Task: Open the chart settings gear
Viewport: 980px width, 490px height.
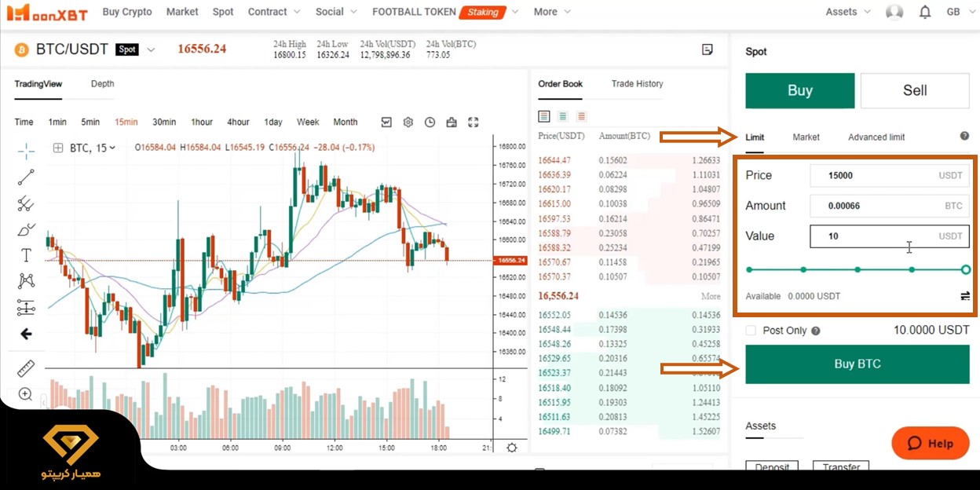Action: coord(408,122)
